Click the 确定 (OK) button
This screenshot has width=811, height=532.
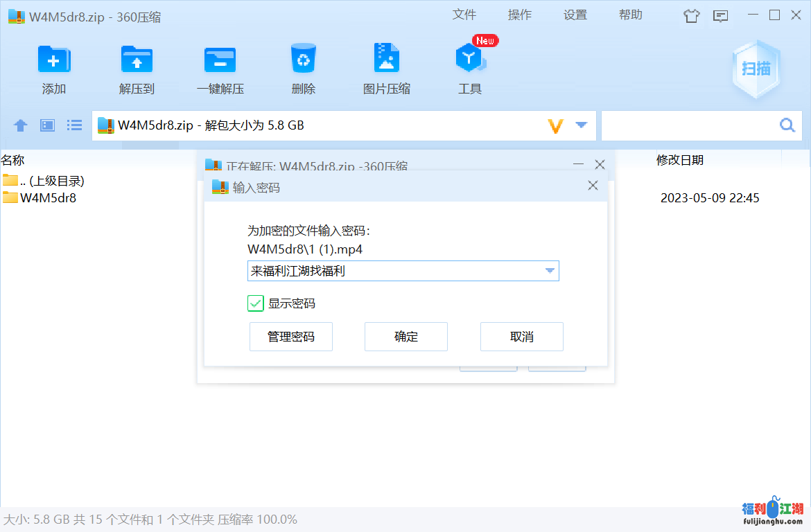(x=406, y=337)
